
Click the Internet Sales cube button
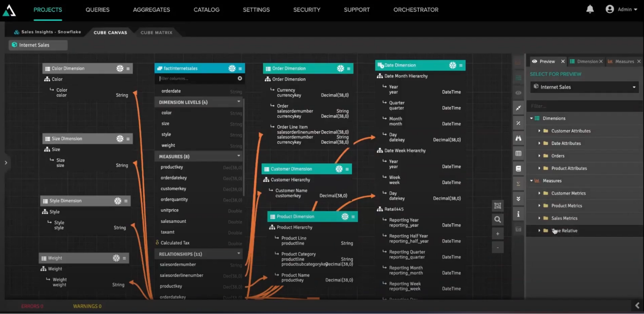38,45
